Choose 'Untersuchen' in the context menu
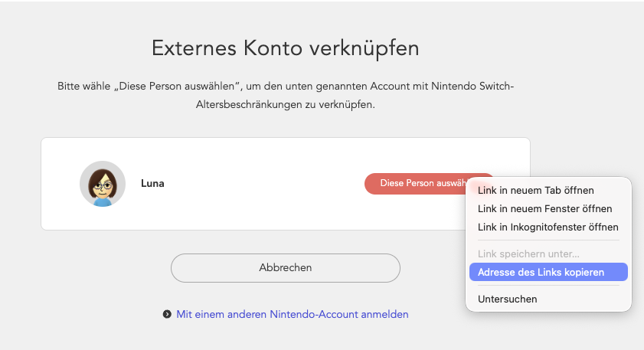This screenshot has width=644, height=350. pos(548,299)
